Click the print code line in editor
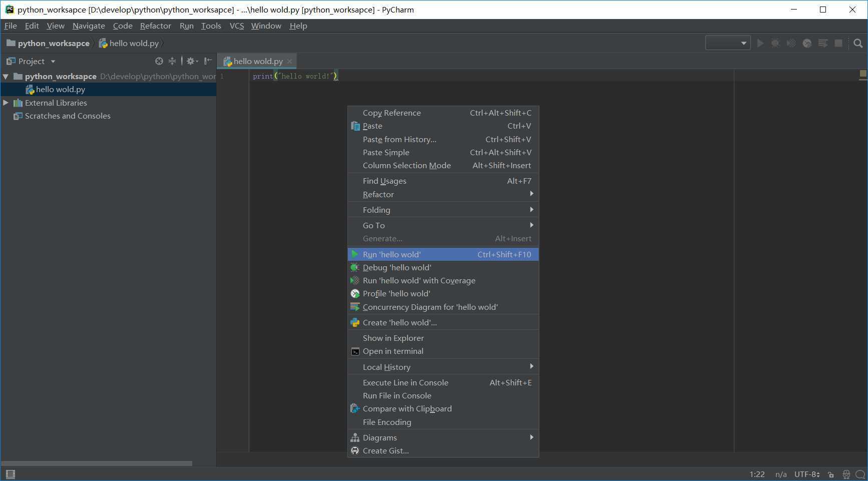This screenshot has width=868, height=481. click(x=295, y=76)
